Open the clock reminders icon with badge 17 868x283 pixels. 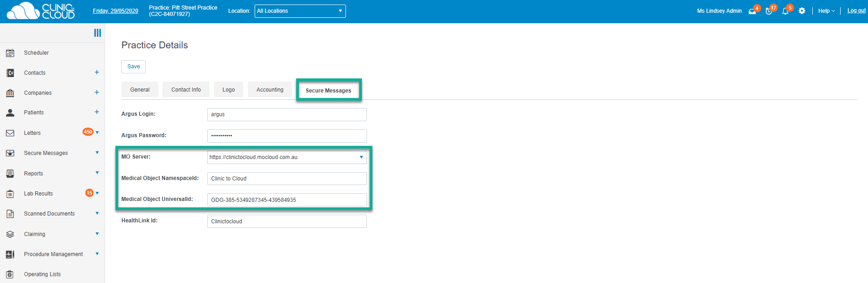click(769, 11)
